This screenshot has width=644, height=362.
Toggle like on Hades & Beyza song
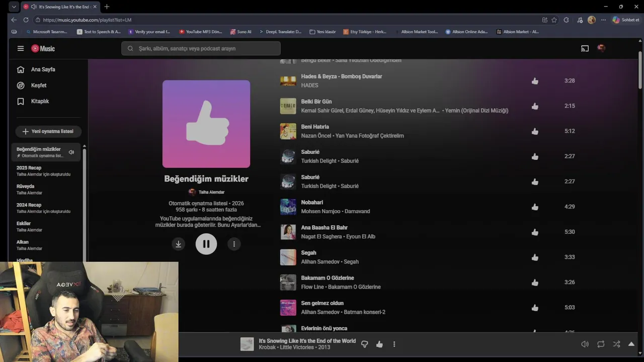535,81
